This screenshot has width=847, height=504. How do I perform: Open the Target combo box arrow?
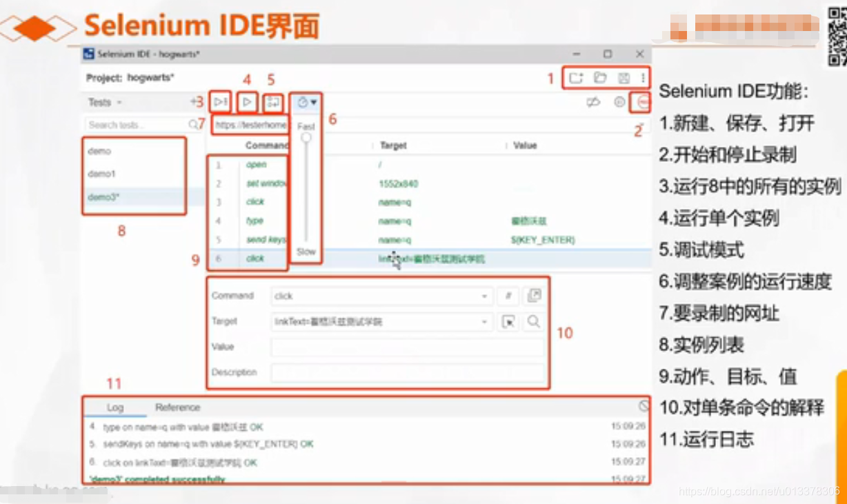click(485, 322)
